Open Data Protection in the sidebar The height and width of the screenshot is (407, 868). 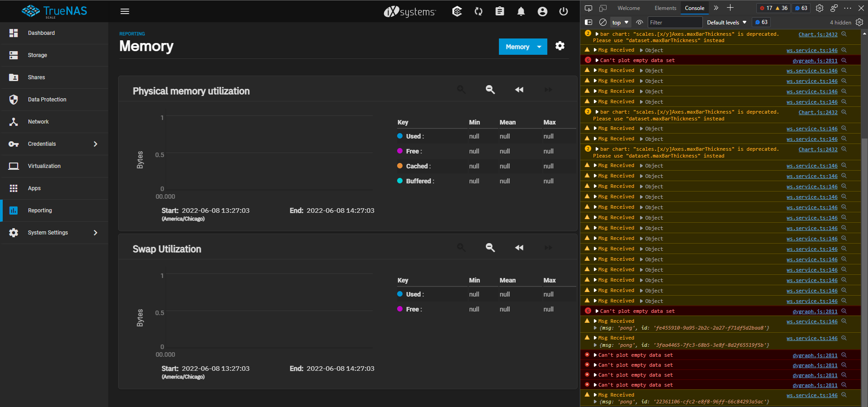click(x=55, y=100)
